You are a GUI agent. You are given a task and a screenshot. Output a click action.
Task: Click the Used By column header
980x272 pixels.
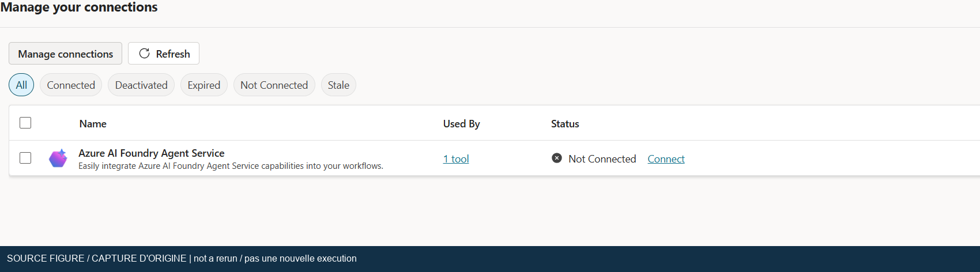click(462, 124)
